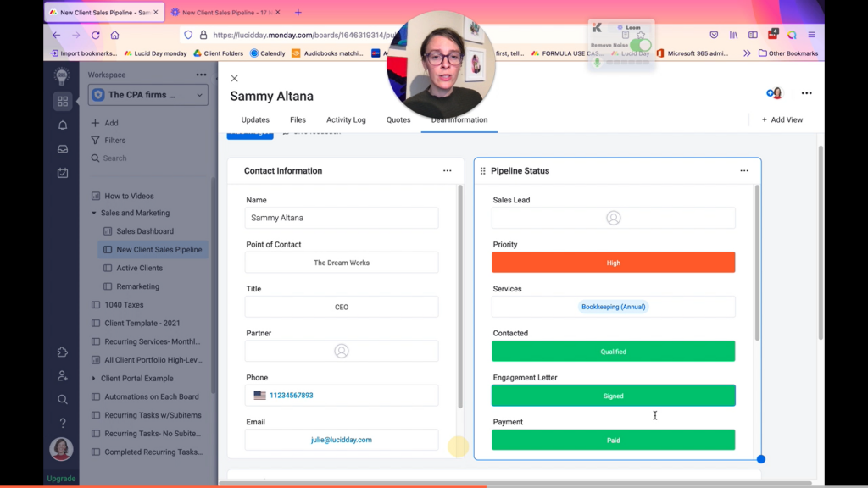Image resolution: width=868 pixels, height=488 pixels.
Task: Open the Remarketing board
Action: [137, 286]
